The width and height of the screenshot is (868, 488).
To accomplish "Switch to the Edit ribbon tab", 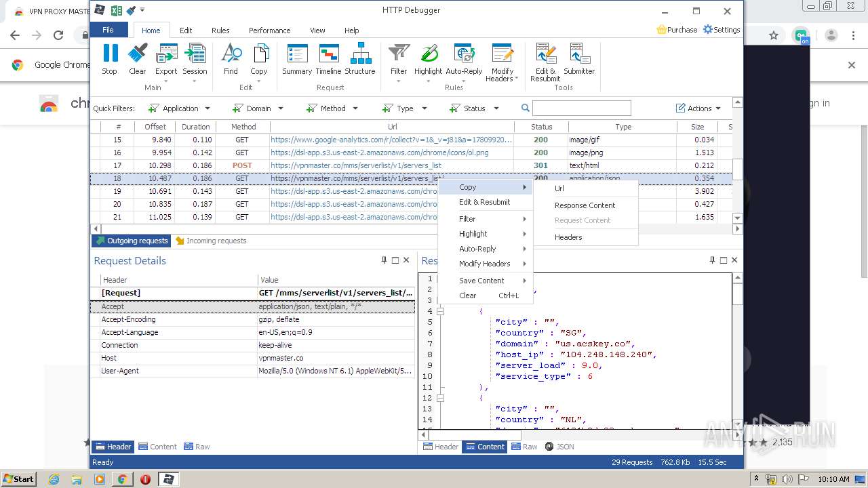I will click(186, 30).
